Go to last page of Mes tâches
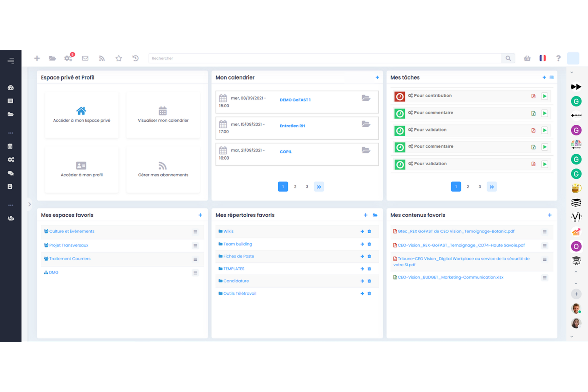Viewport: 588px width, 392px height. 492,187
